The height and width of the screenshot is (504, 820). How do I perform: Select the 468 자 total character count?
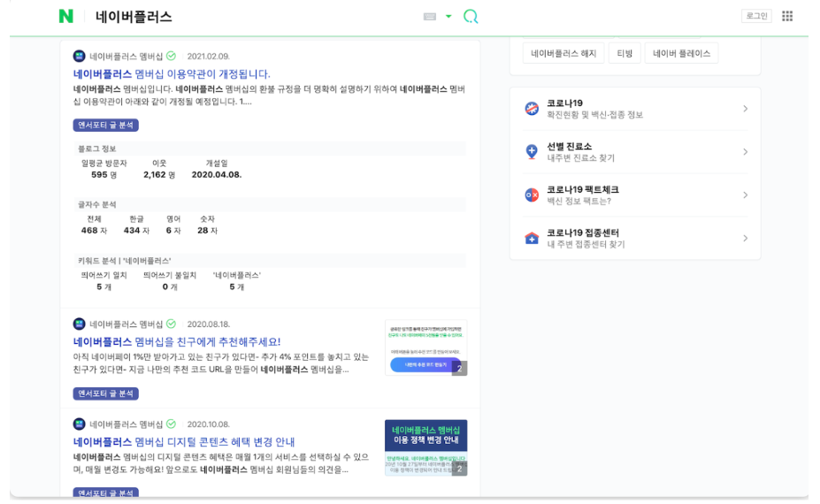coord(94,231)
